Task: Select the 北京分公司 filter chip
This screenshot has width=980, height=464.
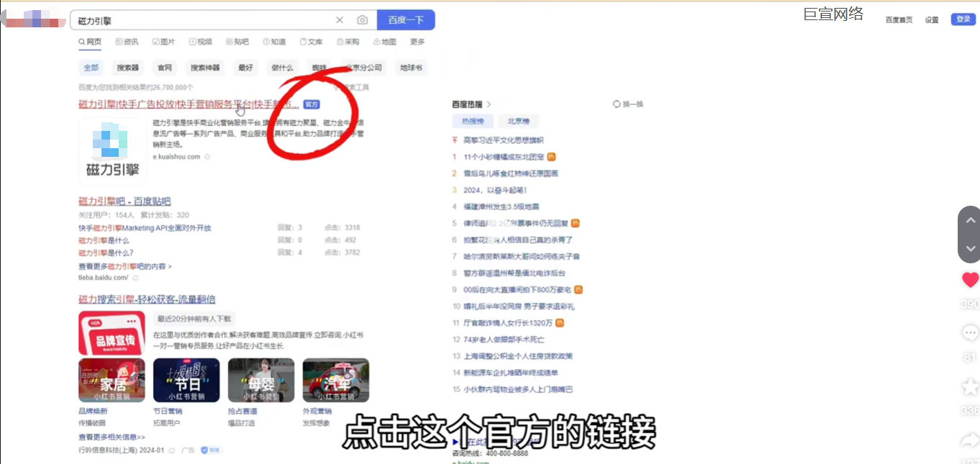Action: point(363,68)
